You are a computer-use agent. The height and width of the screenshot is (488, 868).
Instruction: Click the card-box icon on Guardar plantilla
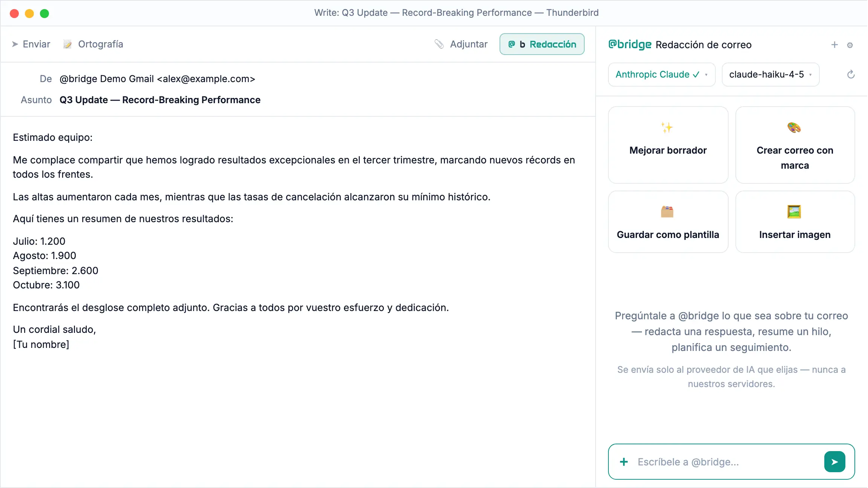667,212
